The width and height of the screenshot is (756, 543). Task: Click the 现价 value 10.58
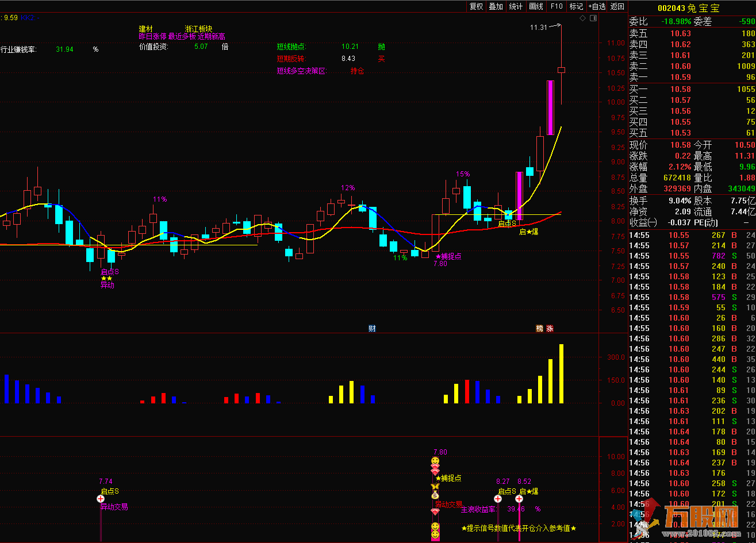[x=681, y=145]
